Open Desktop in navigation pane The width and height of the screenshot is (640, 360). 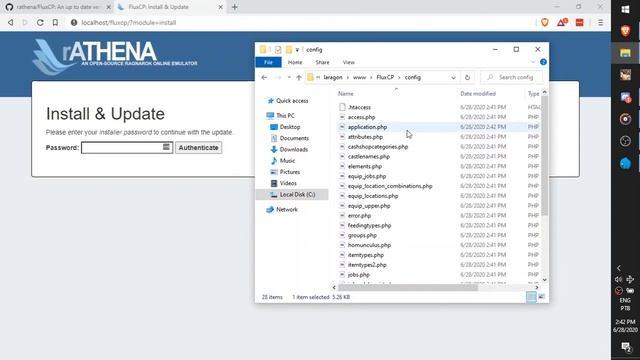click(290, 127)
